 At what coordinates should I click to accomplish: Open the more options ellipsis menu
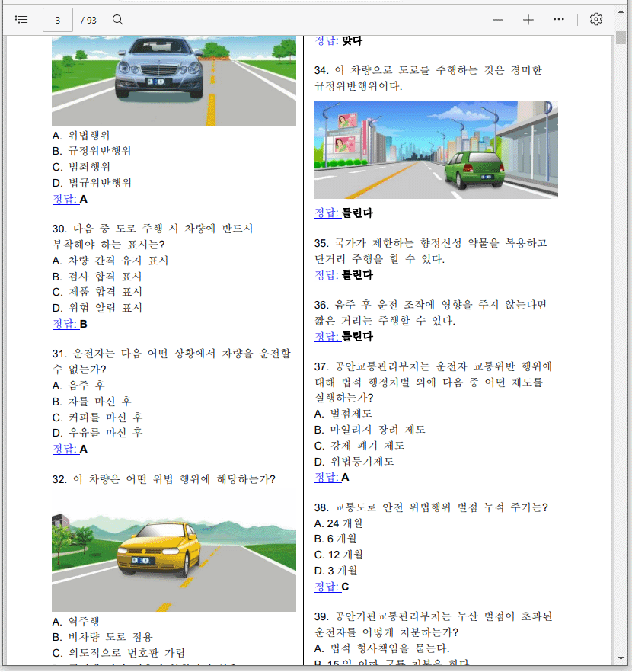[x=559, y=20]
